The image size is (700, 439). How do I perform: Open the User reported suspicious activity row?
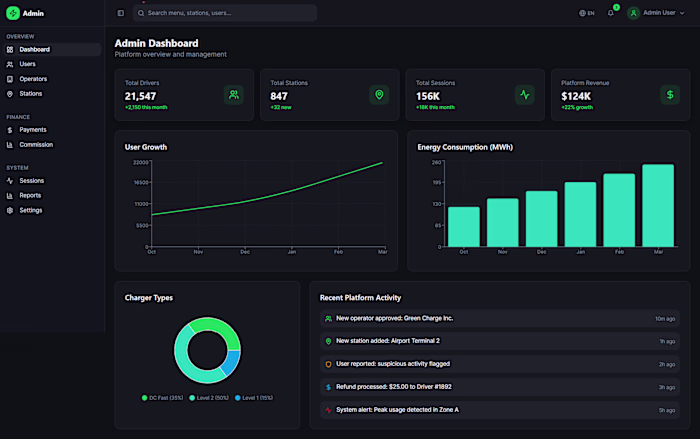point(500,364)
